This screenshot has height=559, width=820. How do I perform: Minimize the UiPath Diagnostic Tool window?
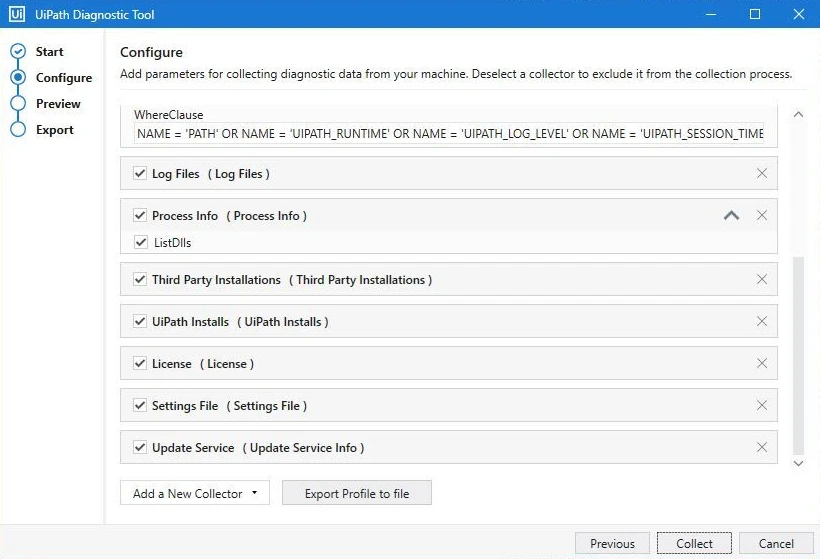coord(711,14)
